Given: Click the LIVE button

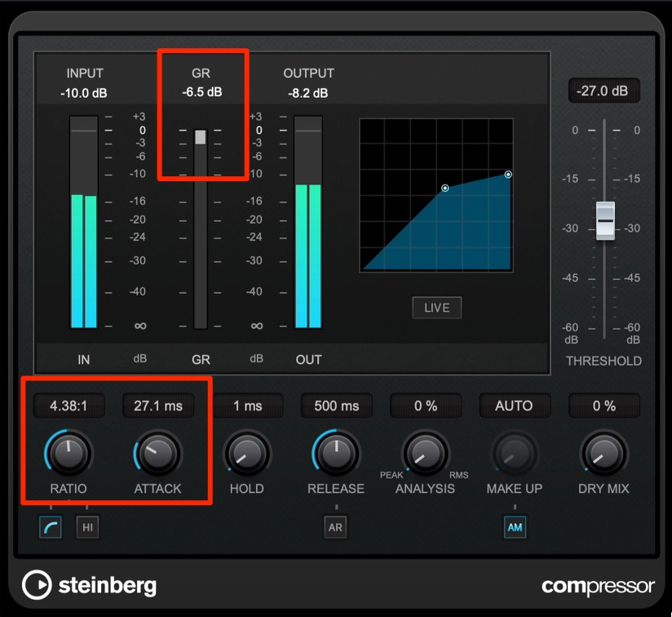Looking at the screenshot, I should pyautogui.click(x=436, y=308).
